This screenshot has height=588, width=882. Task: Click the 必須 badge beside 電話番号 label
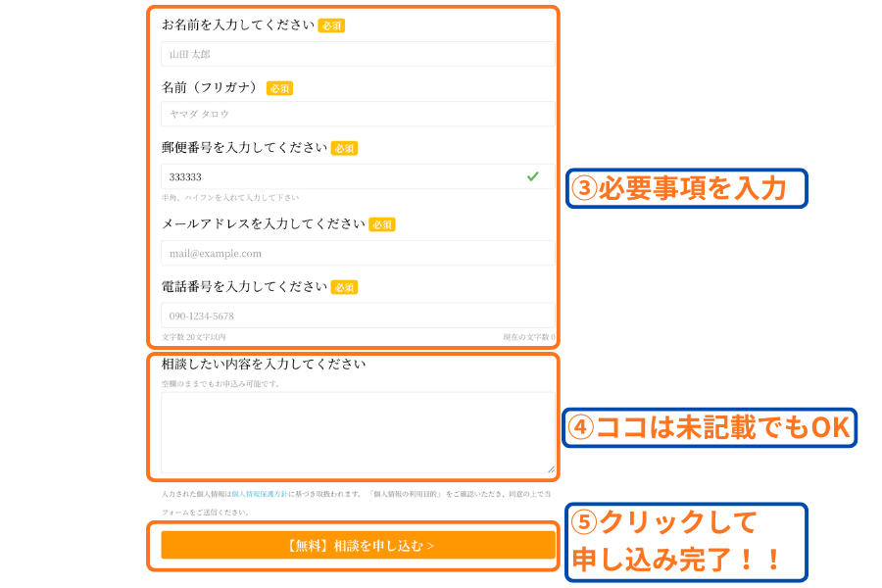(344, 287)
